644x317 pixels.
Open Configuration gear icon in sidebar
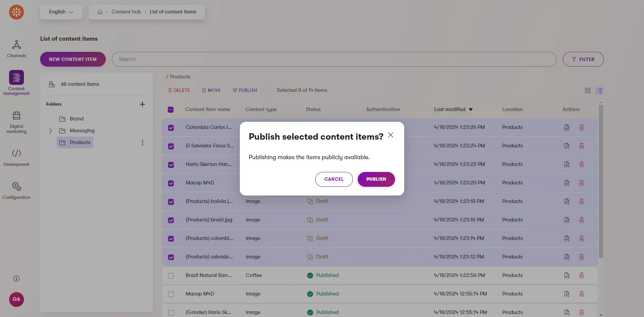16,186
